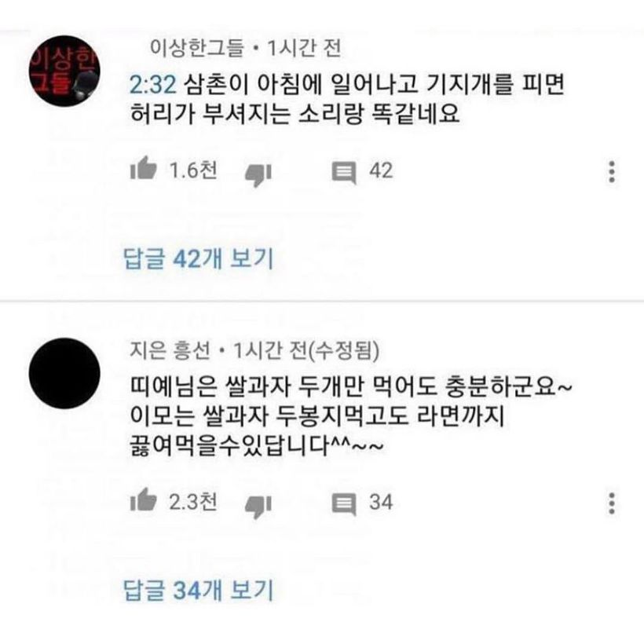Visit the 이상한그들 channel name link
Viewport: 644px width, 644px height.
(197, 48)
